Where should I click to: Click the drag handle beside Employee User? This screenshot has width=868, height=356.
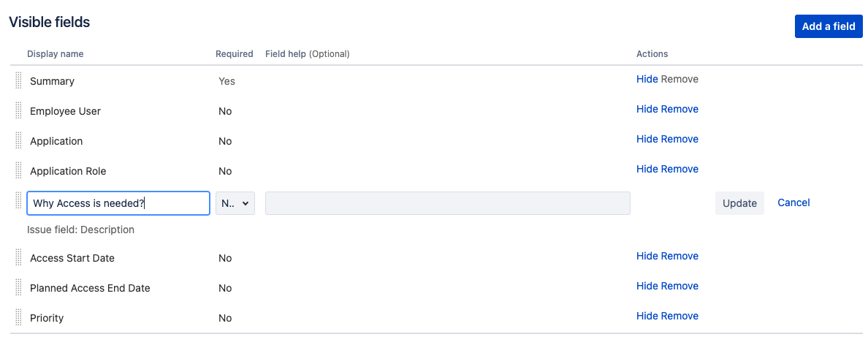pyautogui.click(x=19, y=110)
